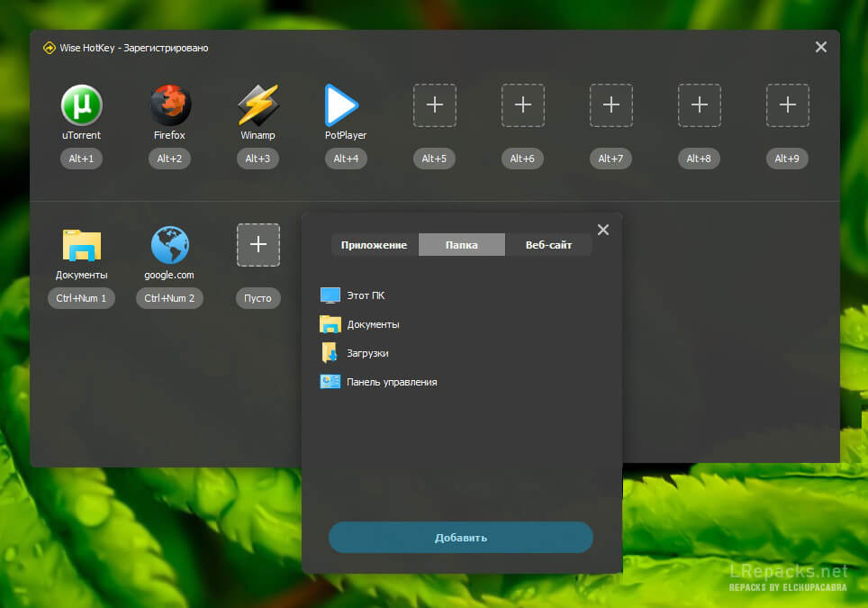Open the Документы folder shortcut icon
Image resolution: width=868 pixels, height=608 pixels.
(81, 245)
